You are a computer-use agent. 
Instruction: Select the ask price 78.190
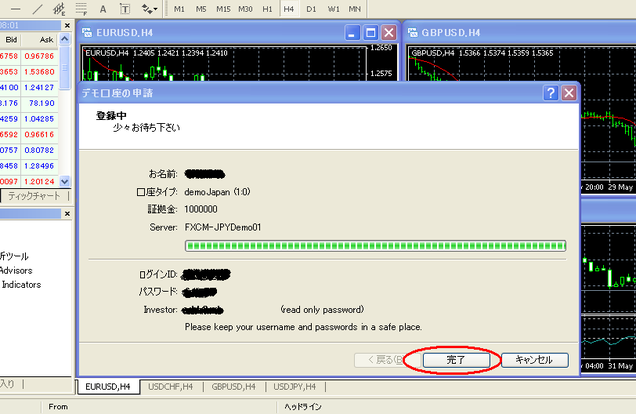pyautogui.click(x=42, y=103)
